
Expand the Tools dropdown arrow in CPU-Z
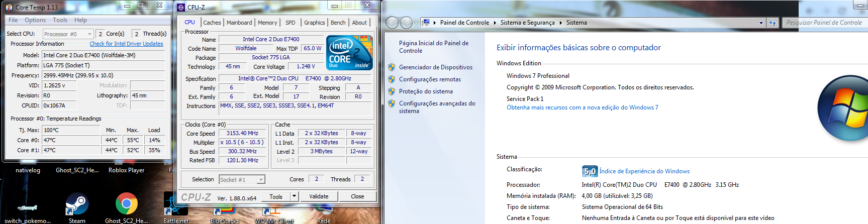click(x=295, y=196)
